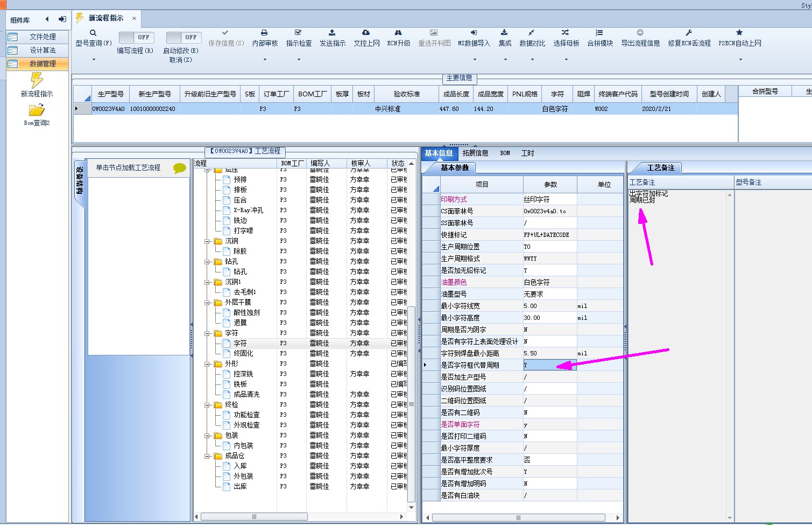Open 新流程指示 lightning icon in sidebar
812x525 pixels.
click(37, 80)
